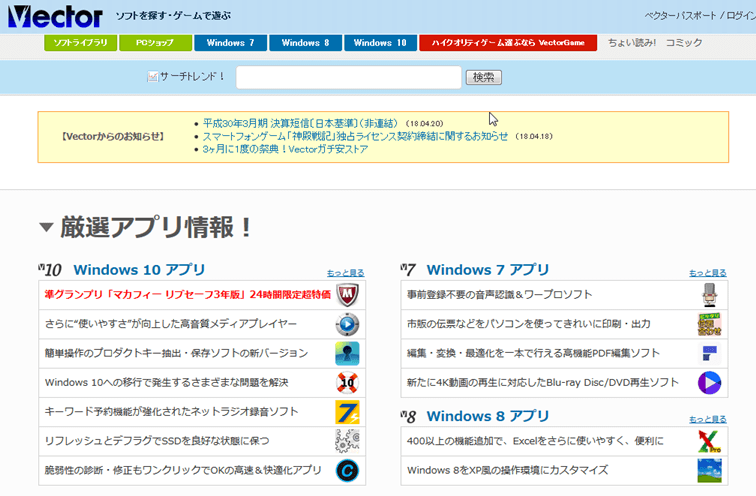The height and width of the screenshot is (496, 756).
Task: Open the 音声認識＆ワープロソフト article
Action: tap(500, 295)
